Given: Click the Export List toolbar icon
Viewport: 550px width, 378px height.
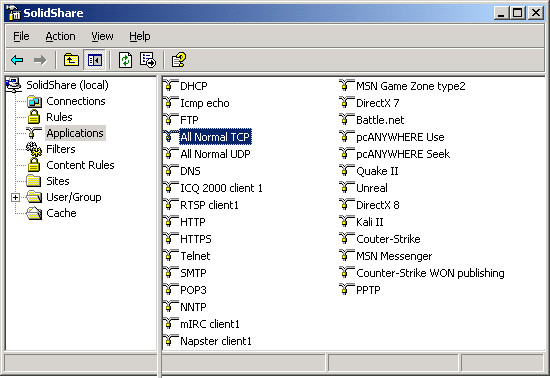Looking at the screenshot, I should (x=148, y=60).
